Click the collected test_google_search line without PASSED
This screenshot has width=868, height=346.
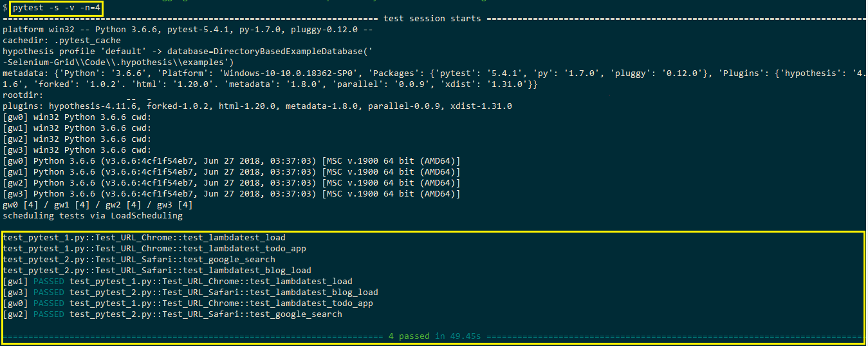click(139, 260)
